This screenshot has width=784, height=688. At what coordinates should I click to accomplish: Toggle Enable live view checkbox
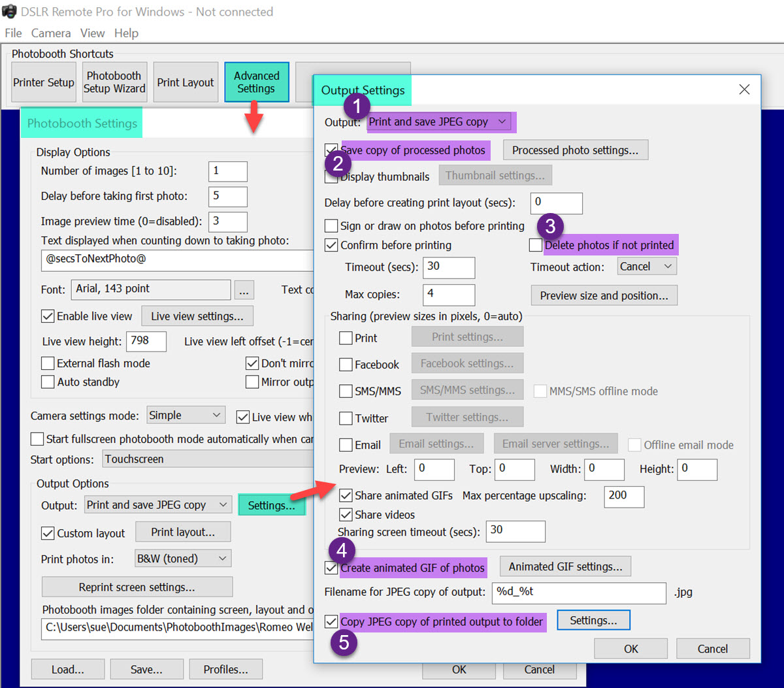(48, 316)
